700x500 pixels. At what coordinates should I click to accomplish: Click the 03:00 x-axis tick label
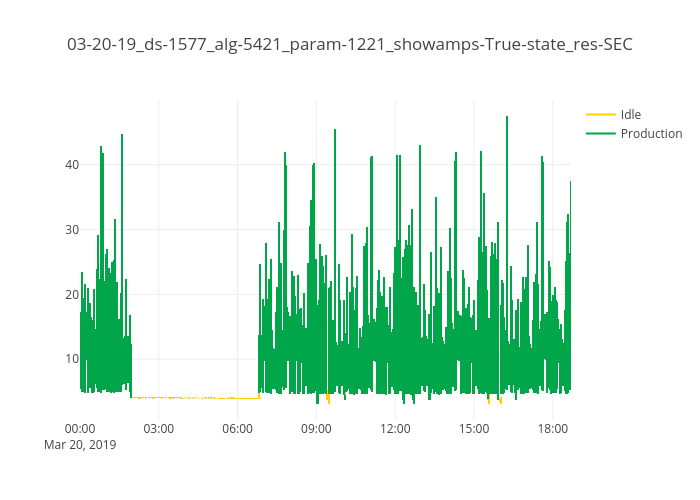158,429
